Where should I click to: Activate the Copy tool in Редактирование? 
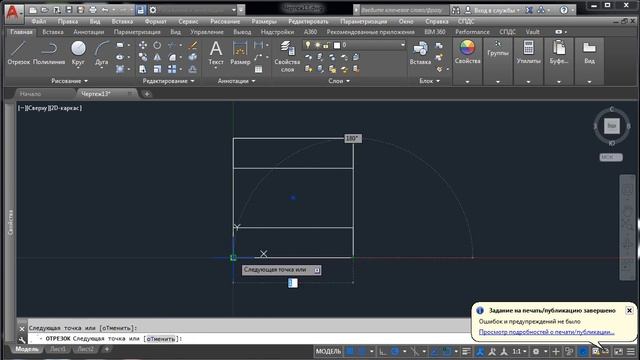pos(142,57)
